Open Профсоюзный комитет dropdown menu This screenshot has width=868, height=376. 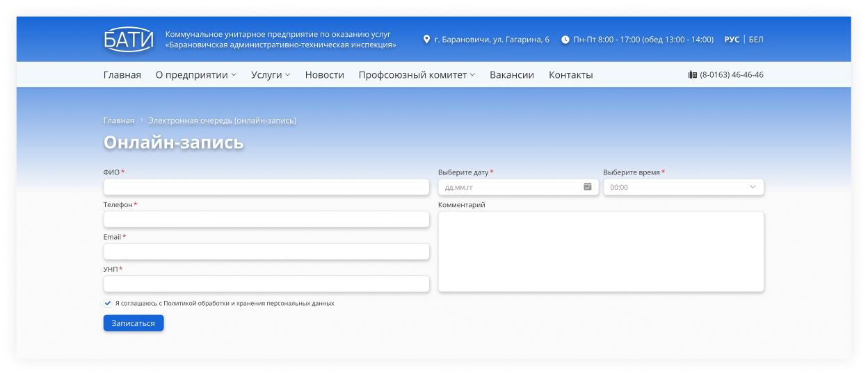pyautogui.click(x=417, y=75)
